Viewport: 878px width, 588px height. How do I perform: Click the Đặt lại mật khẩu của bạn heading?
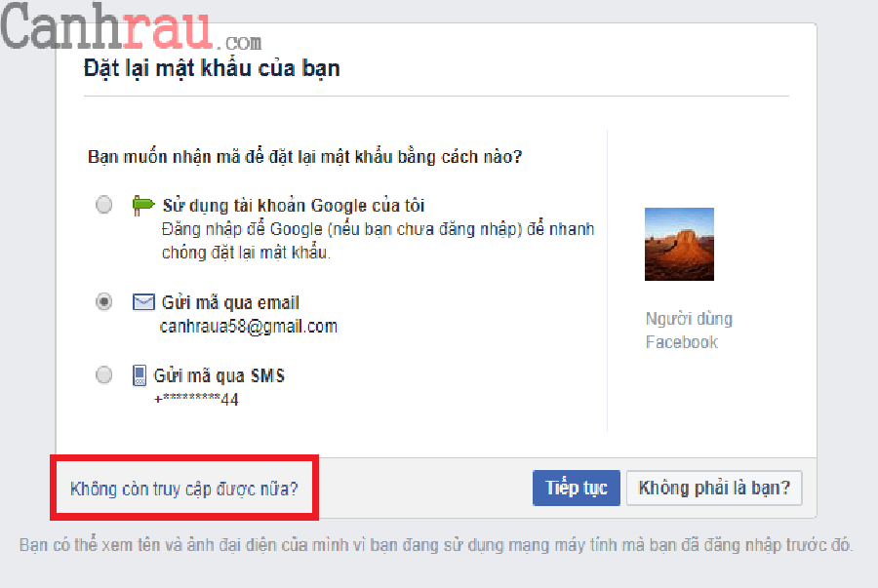tap(212, 69)
